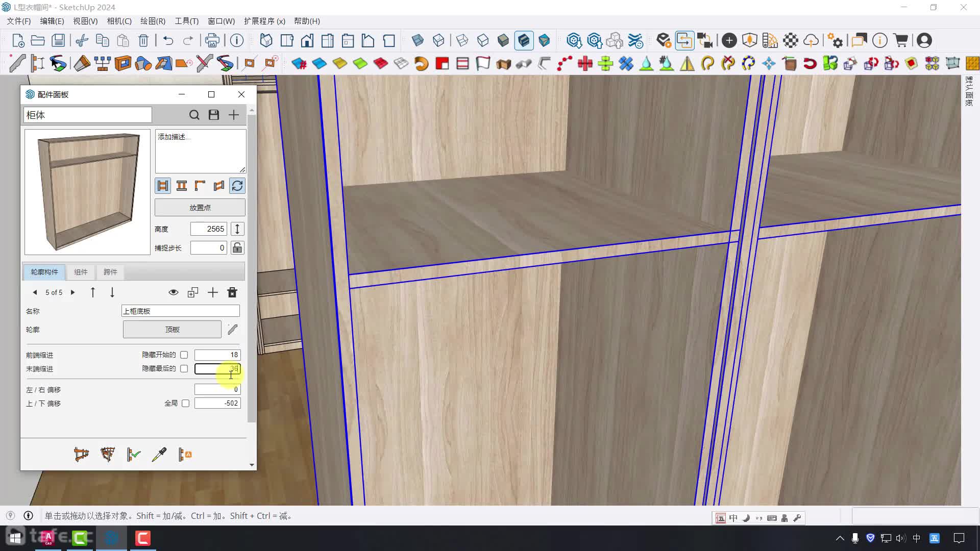Viewport: 980px width, 551px height.
Task: Toggle the first orange span mode button
Action: [163, 186]
